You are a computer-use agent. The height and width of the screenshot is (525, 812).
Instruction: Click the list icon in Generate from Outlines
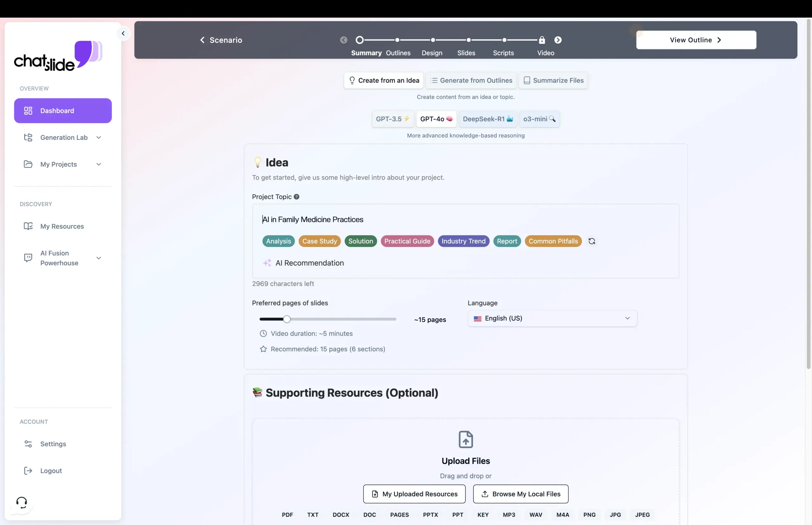pos(434,81)
